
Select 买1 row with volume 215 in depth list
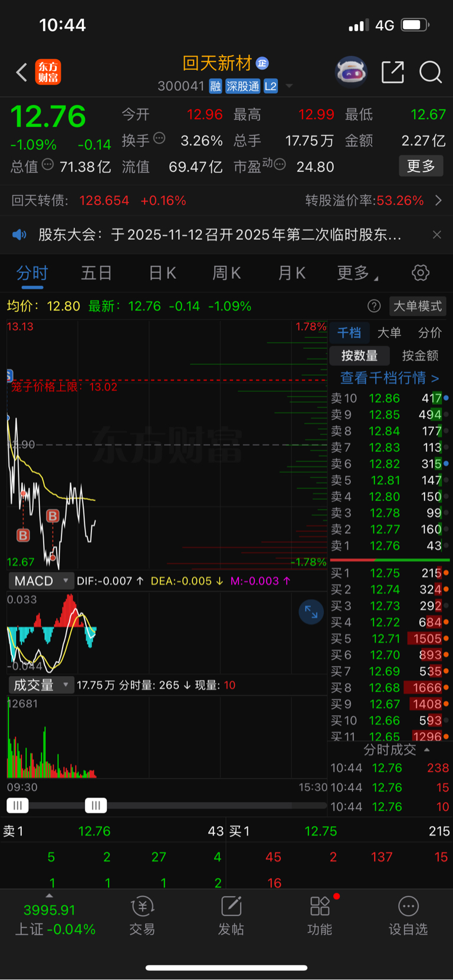(x=389, y=573)
